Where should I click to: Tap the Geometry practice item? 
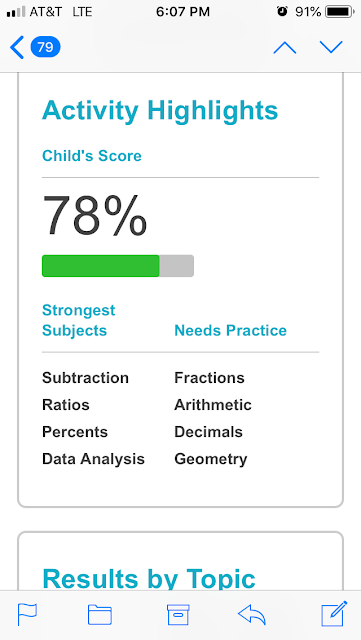click(211, 459)
